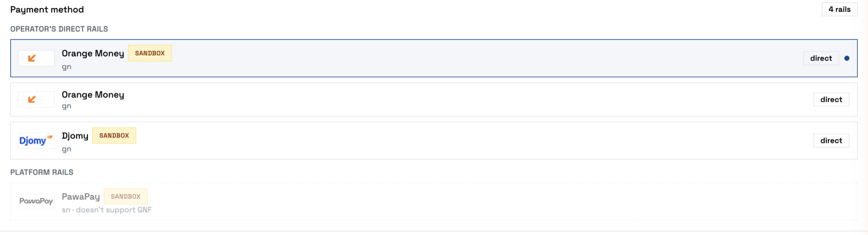Click the direct tag on the selected Orange Money row
Image resolution: width=868 pixels, height=235 pixels.
(821, 58)
